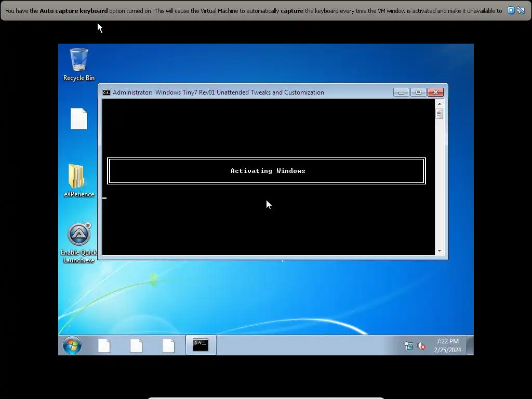Click the don't-show-again notification icon
This screenshot has height=399, width=532.
[521, 10]
